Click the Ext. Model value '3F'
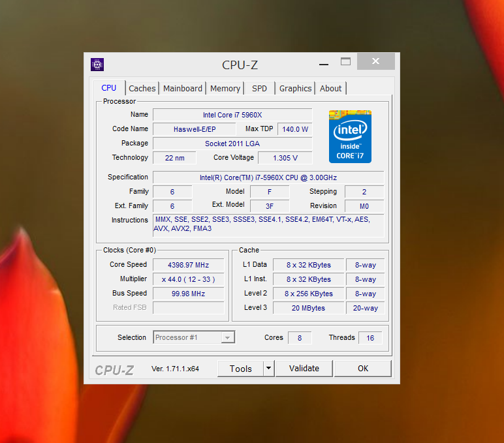Viewport: 504px width, 443px height. 270,206
